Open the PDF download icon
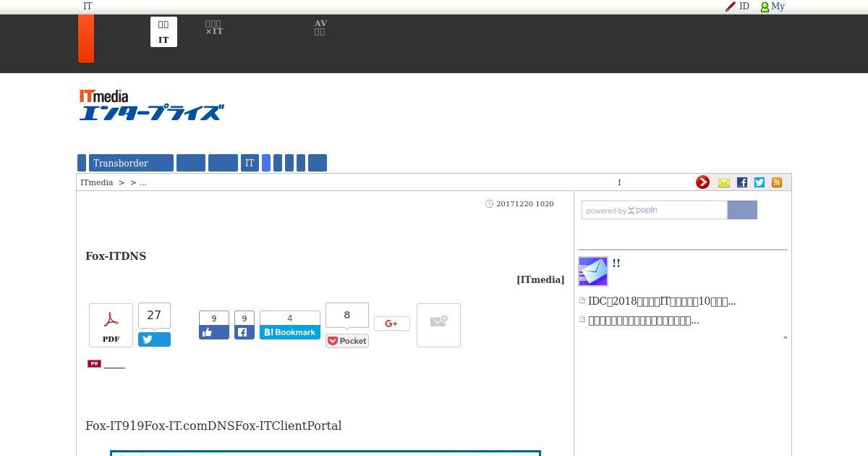The image size is (868, 456). pyautogui.click(x=111, y=325)
